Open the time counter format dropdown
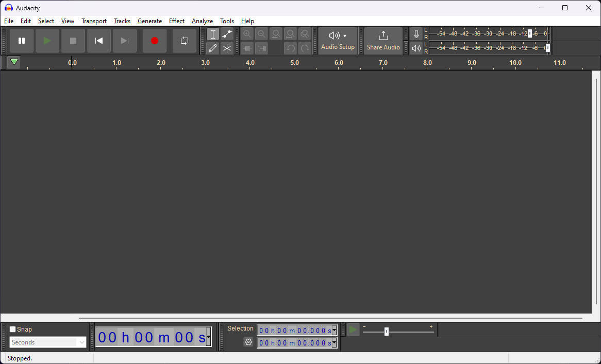The width and height of the screenshot is (601, 364). tap(209, 337)
